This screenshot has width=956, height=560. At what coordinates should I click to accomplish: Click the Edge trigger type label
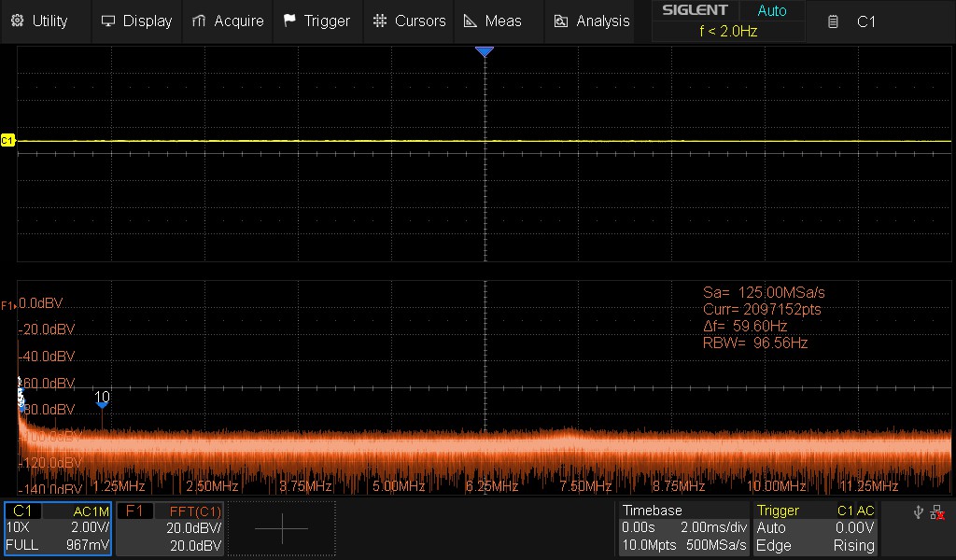coord(773,545)
